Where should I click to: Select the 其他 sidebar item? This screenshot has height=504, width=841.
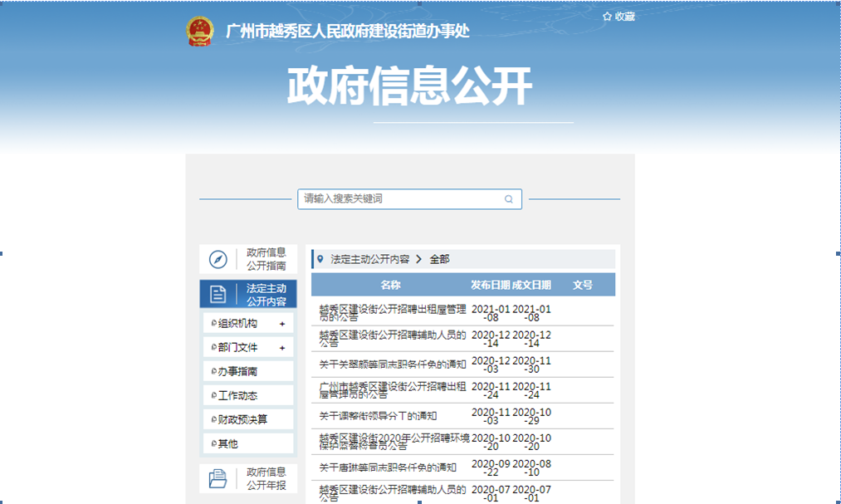(228, 443)
